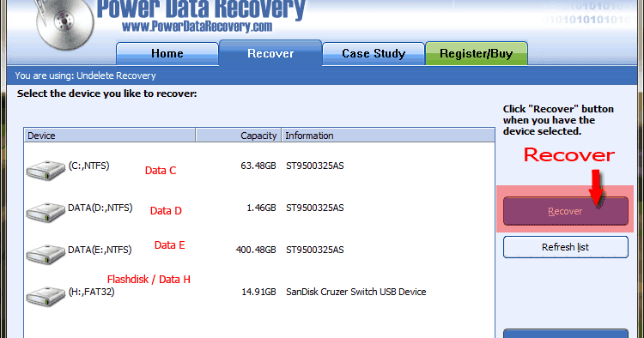Click ST9500325AS in the C: row
Image resolution: width=644 pixels, height=338 pixels.
[x=315, y=166]
